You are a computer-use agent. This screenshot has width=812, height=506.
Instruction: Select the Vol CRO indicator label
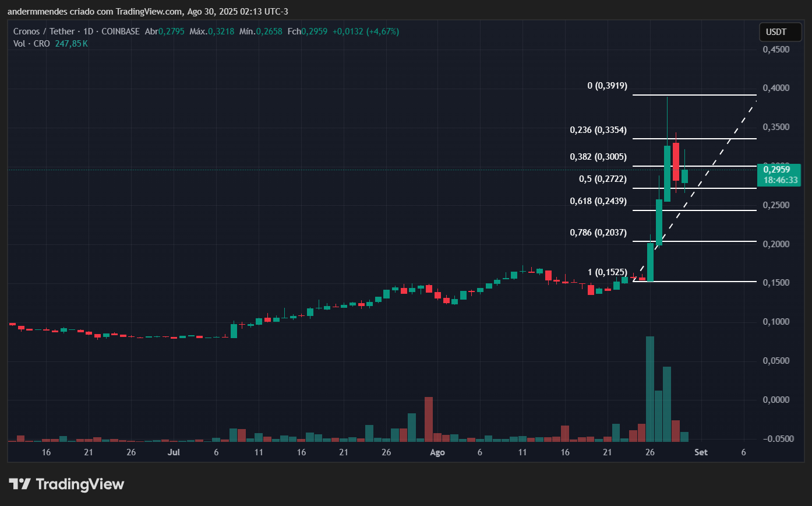[x=31, y=43]
